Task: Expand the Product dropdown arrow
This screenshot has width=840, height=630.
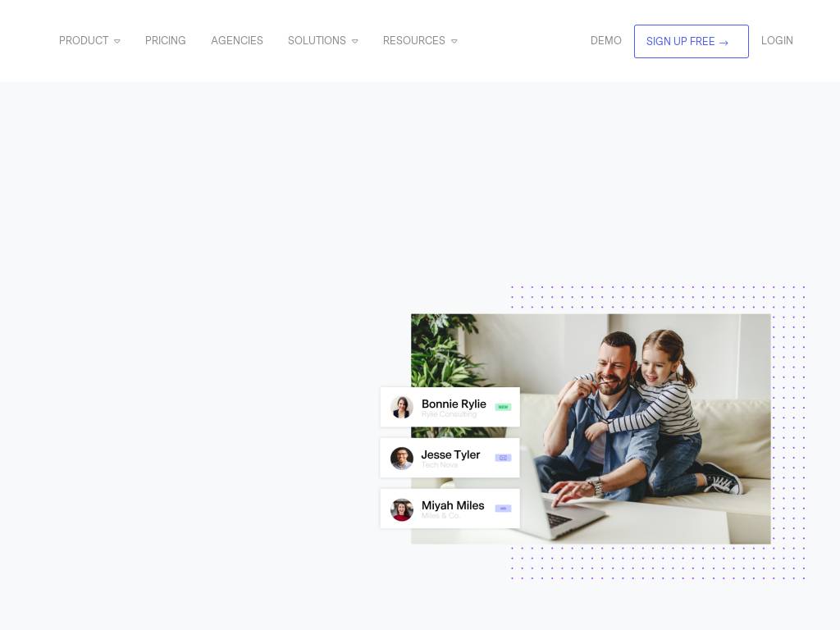Action: [x=116, y=41]
